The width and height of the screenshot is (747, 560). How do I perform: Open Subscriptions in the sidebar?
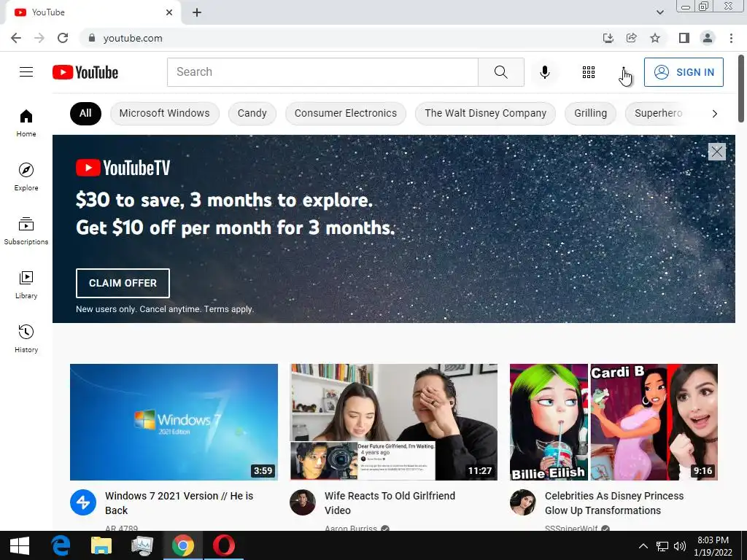pos(26,231)
